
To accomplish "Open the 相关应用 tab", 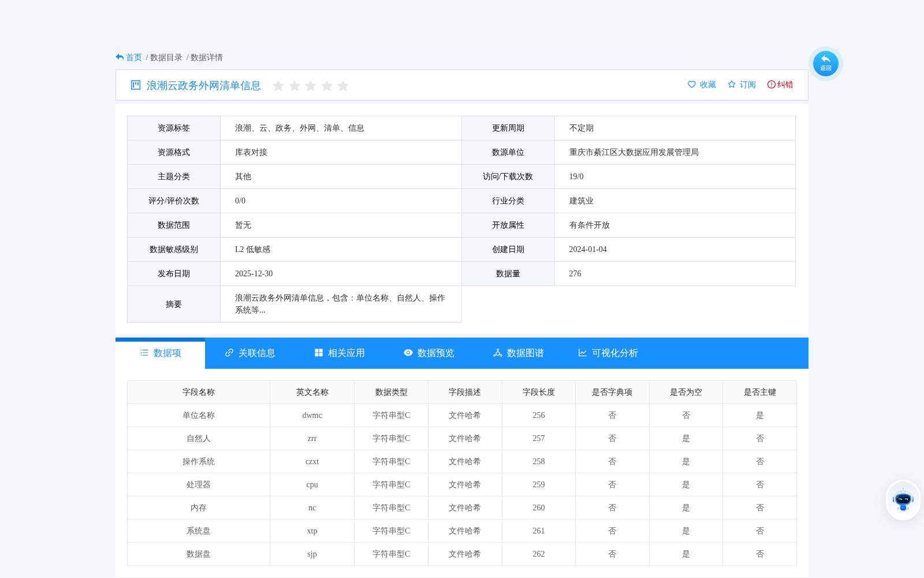I will tap(339, 353).
